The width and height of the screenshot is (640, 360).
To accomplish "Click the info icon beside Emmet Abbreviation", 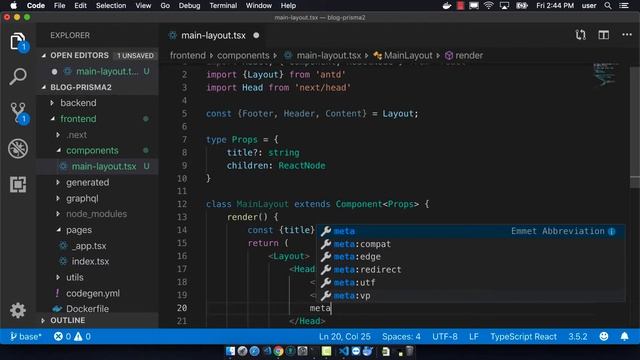I will pyautogui.click(x=611, y=231).
